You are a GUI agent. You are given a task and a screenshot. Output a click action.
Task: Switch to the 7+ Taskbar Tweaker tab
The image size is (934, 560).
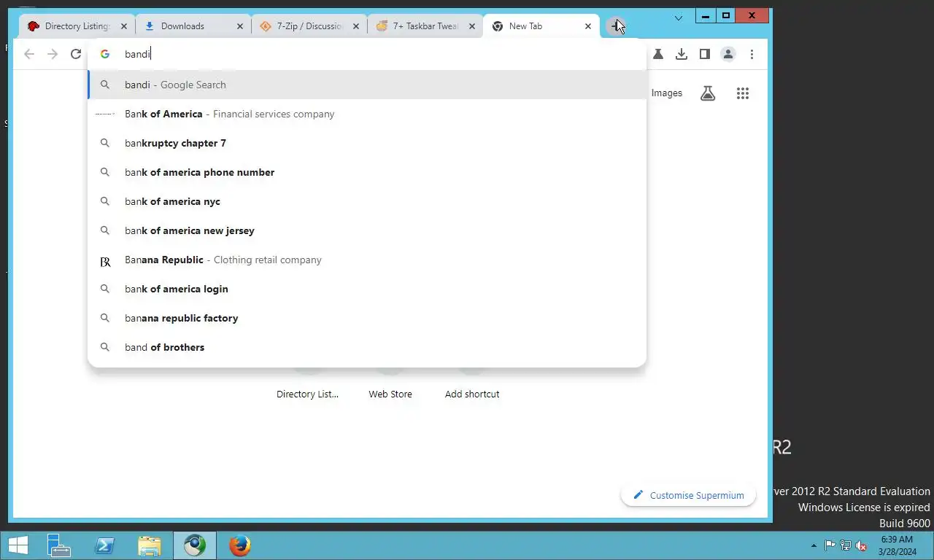(425, 26)
